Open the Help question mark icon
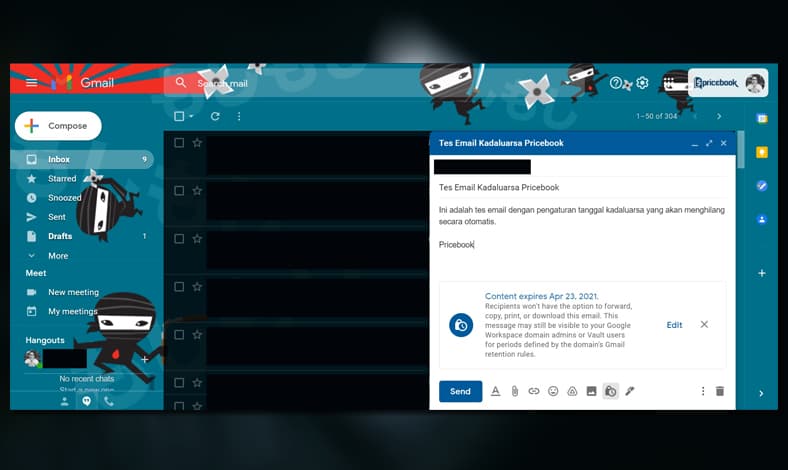 [616, 82]
